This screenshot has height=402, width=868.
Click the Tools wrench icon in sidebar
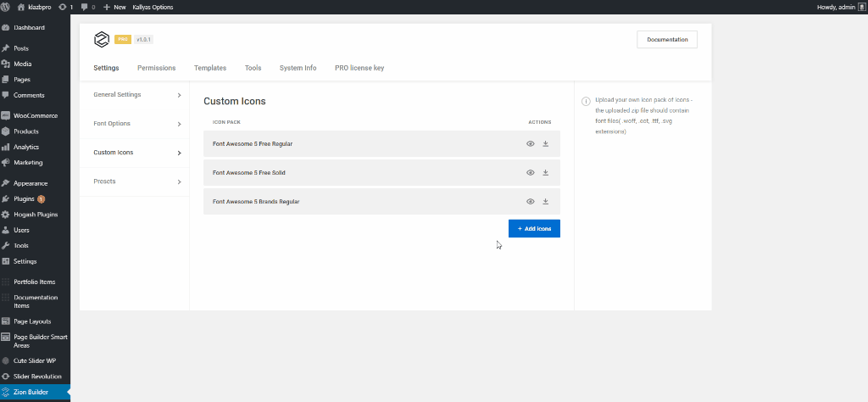point(6,245)
